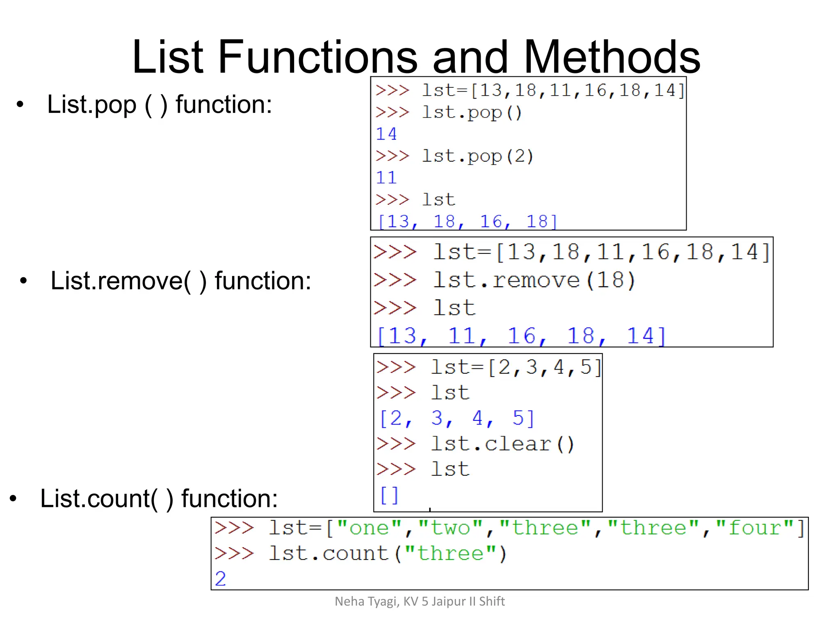Click the output [13, 11, 16, 18, 14]
840x630 pixels.
point(521,336)
